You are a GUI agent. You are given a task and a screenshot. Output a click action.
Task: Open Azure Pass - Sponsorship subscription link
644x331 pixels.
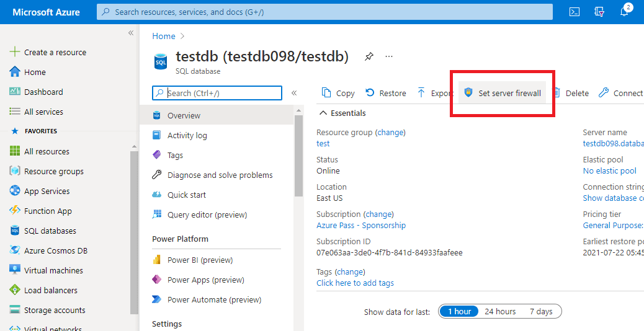coord(361,225)
